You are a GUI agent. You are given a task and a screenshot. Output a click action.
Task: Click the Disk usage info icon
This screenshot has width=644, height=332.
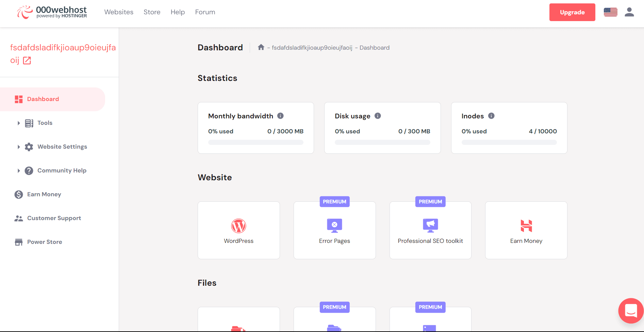point(378,116)
